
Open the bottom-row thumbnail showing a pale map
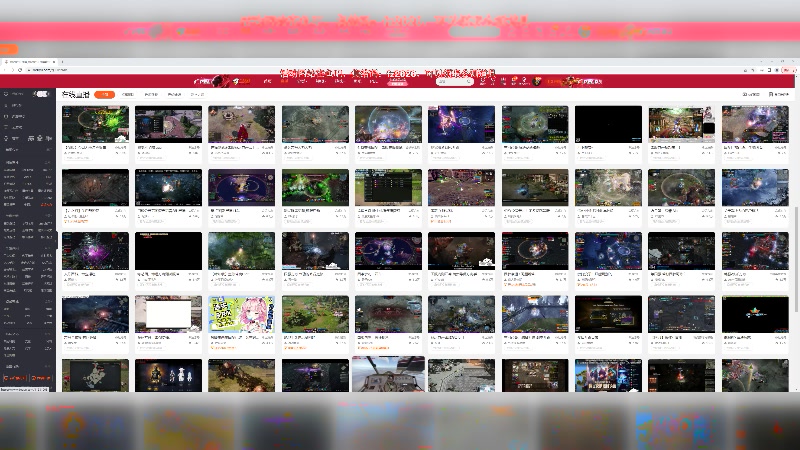coord(95,376)
